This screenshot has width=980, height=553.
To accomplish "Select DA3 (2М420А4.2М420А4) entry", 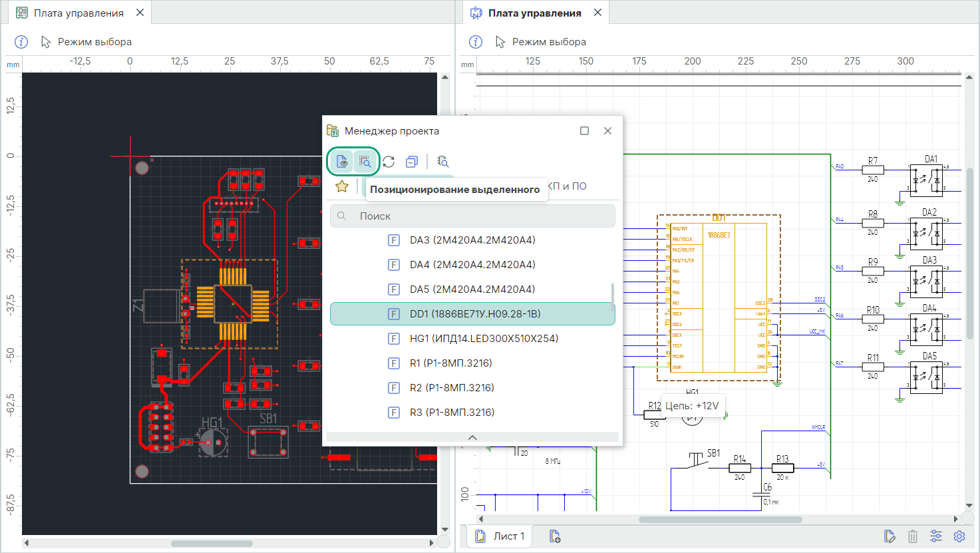I will point(472,240).
